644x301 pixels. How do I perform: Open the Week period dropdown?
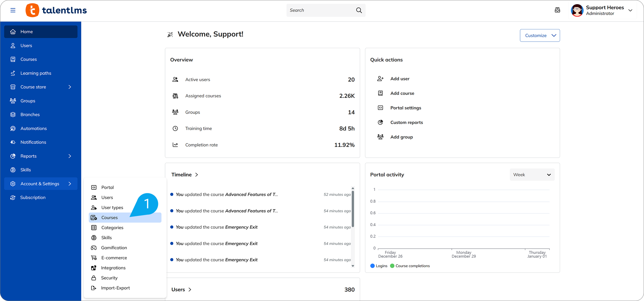pos(532,175)
